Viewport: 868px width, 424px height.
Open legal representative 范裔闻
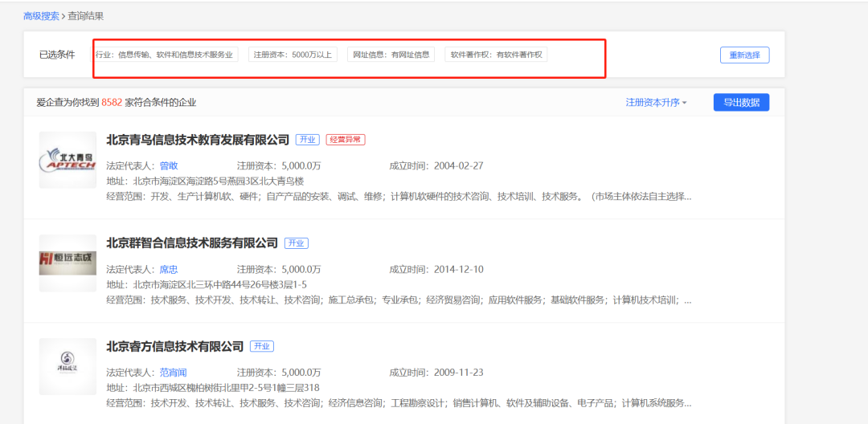click(174, 373)
